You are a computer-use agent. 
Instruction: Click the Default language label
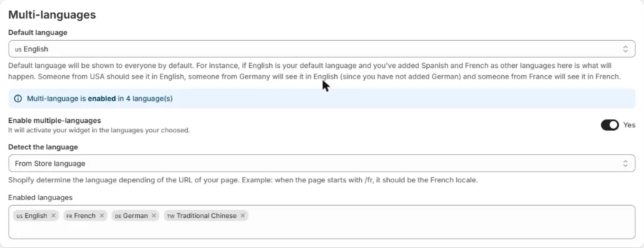coord(37,32)
